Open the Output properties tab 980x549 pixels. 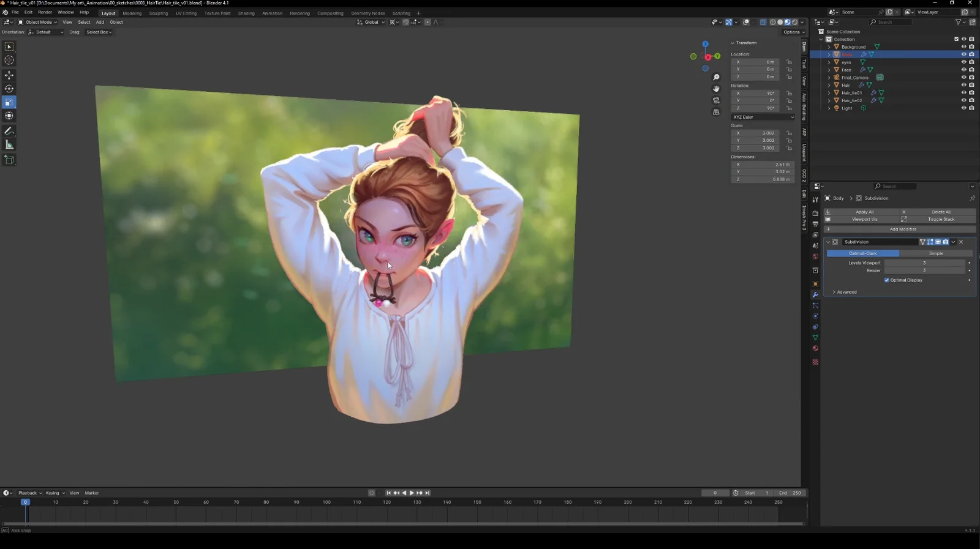coord(815,224)
